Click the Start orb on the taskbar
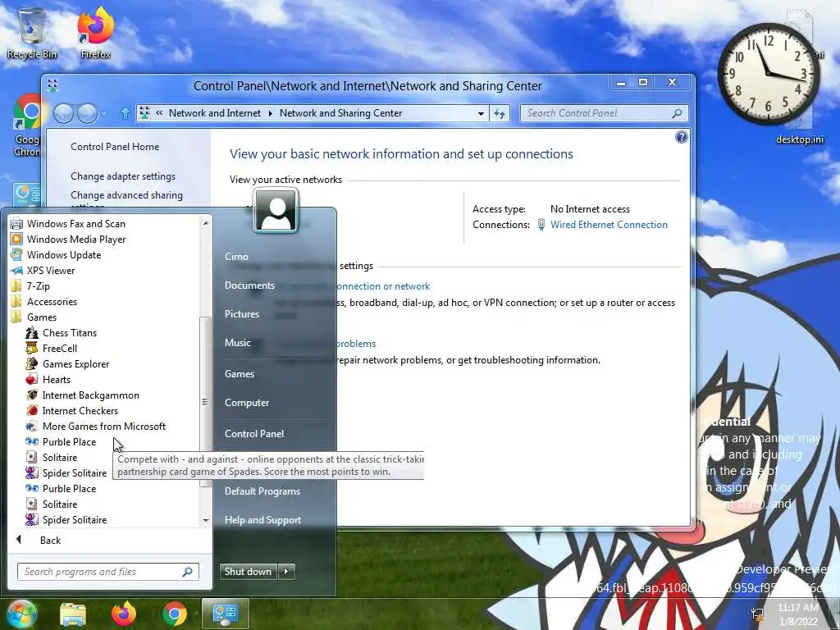Screen dimensions: 840x630 coord(21,614)
